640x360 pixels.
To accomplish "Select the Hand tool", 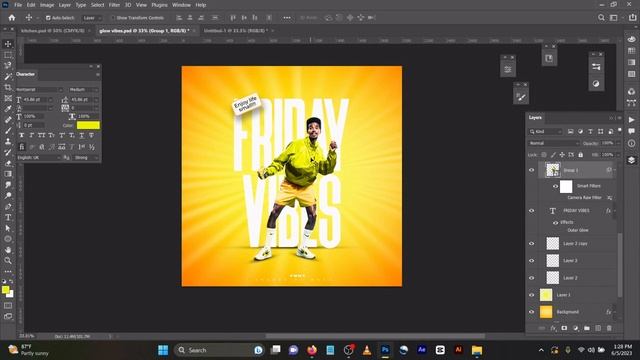I will tap(8, 250).
